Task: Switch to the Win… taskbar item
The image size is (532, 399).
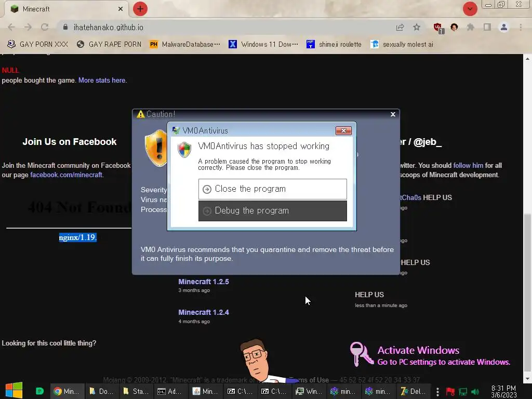Action: click(x=309, y=391)
